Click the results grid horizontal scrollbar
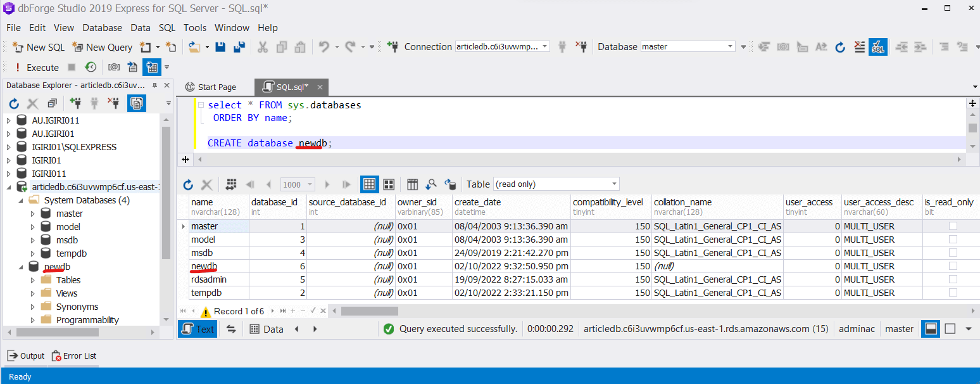This screenshot has width=980, height=384. coord(370,311)
